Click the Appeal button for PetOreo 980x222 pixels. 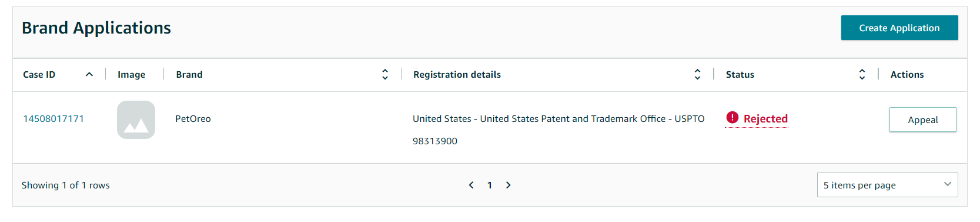922,120
